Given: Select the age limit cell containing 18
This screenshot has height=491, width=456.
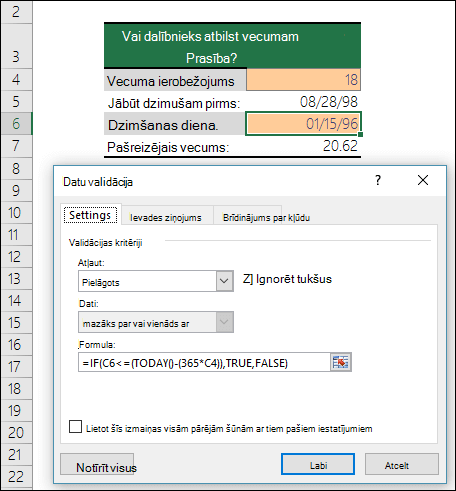Looking at the screenshot, I should (303, 80).
